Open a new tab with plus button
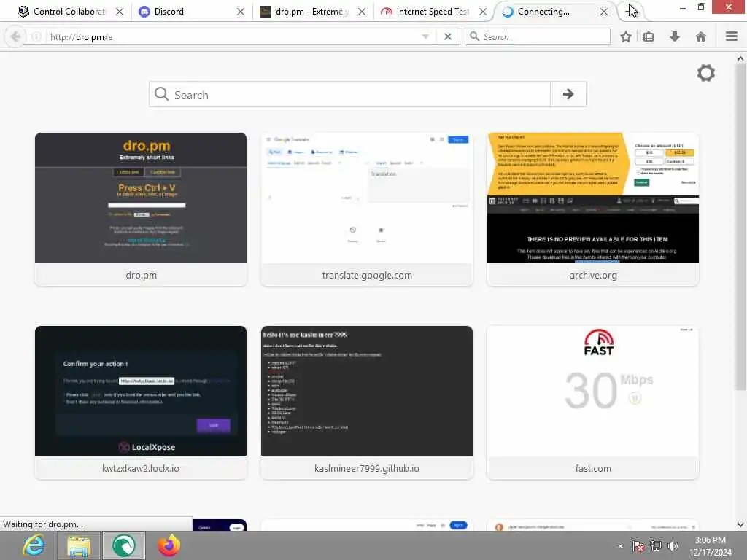 coord(630,11)
